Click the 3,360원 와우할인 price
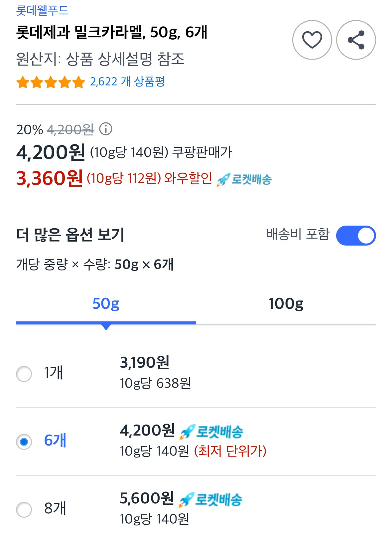The height and width of the screenshot is (547, 392). [x=49, y=178]
